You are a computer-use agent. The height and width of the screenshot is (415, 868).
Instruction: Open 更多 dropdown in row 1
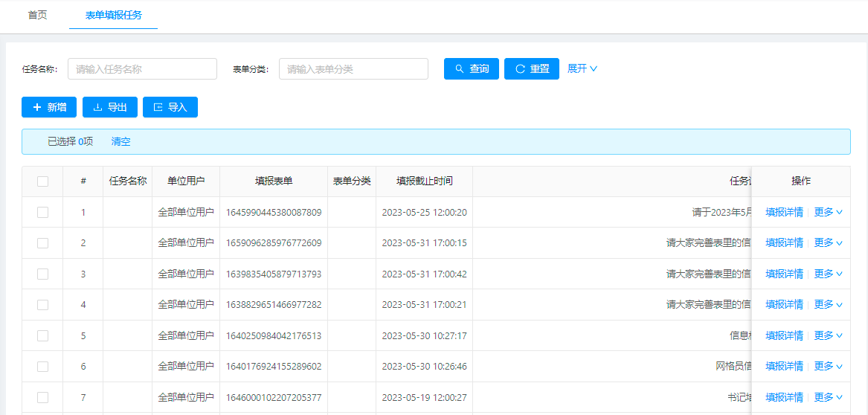828,212
